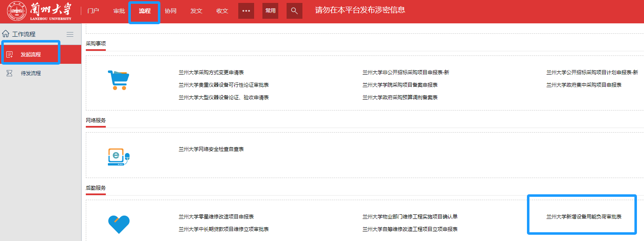Click the hourglass icon for 待发流程
The width and height of the screenshot is (644, 241).
click(10, 73)
